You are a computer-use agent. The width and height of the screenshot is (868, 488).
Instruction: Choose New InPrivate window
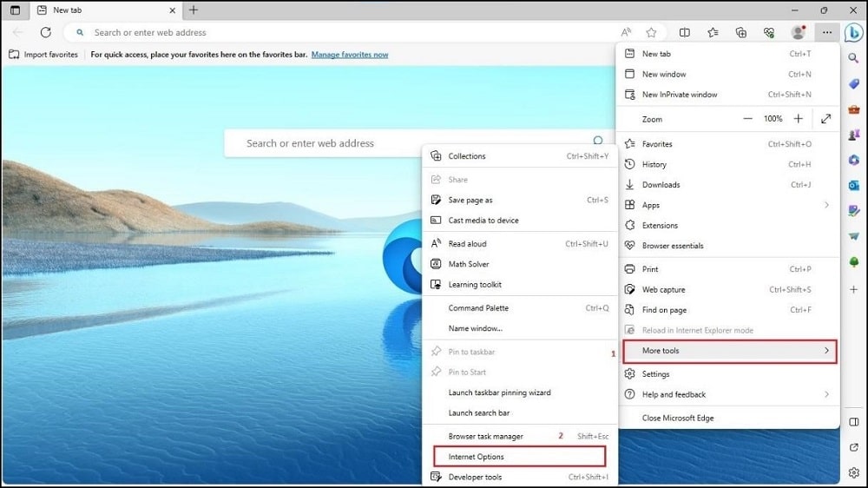[727, 95]
